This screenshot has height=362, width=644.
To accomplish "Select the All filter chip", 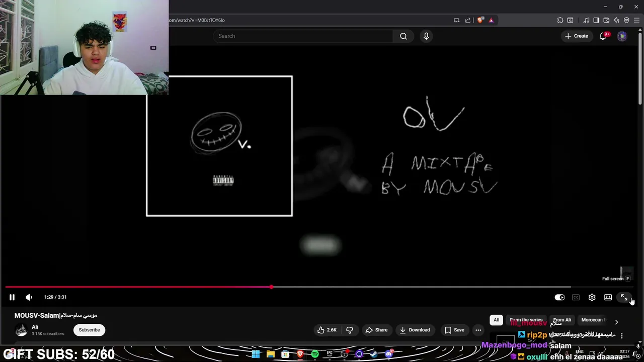I will (496, 320).
